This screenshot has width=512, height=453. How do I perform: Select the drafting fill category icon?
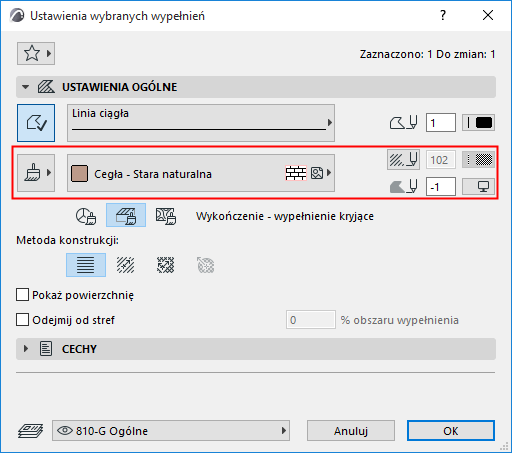(86, 215)
